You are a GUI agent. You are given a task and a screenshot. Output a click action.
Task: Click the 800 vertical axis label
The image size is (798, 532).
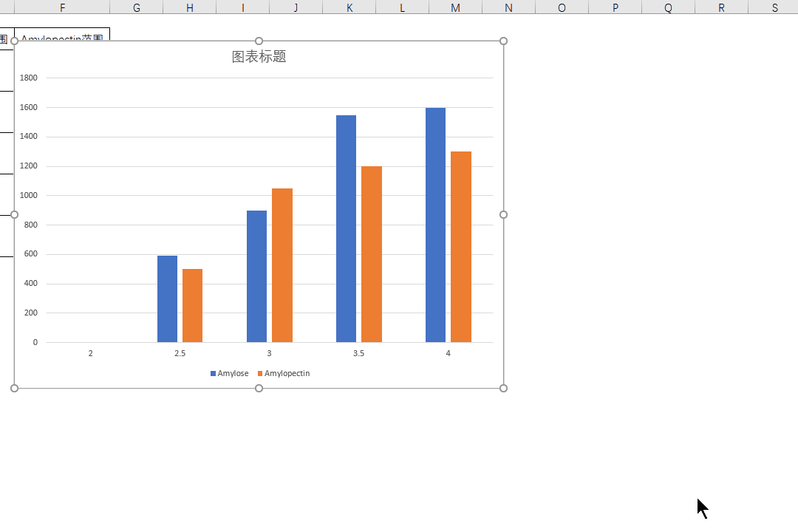(x=30, y=225)
